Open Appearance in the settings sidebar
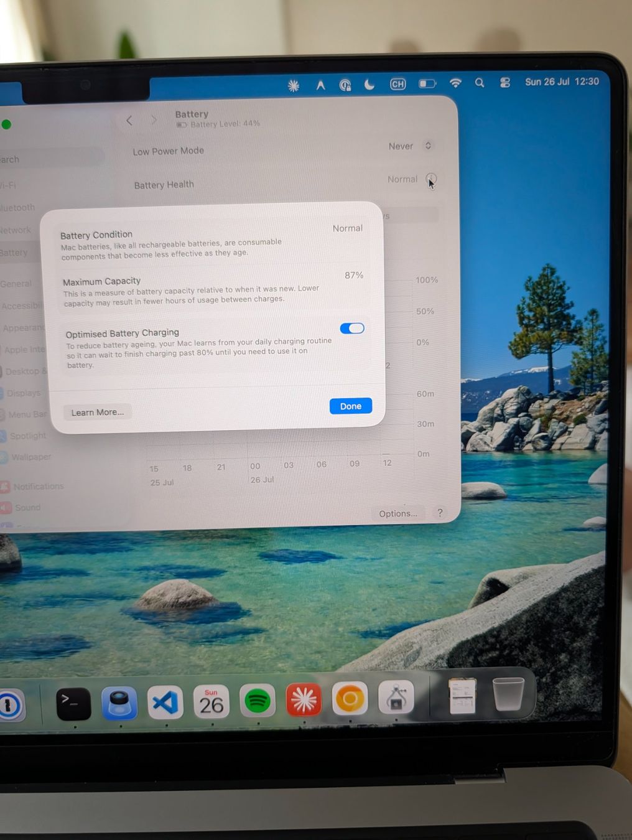This screenshot has width=632, height=840. 22,328
